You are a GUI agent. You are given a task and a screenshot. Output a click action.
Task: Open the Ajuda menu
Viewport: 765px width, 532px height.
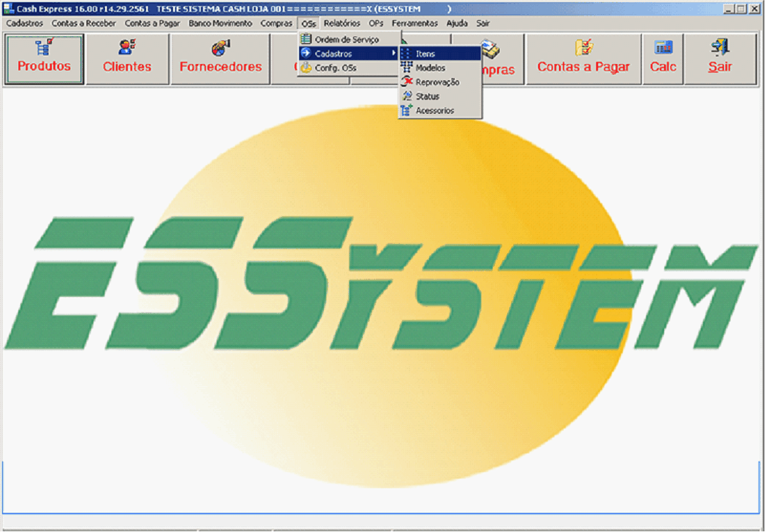point(457,23)
